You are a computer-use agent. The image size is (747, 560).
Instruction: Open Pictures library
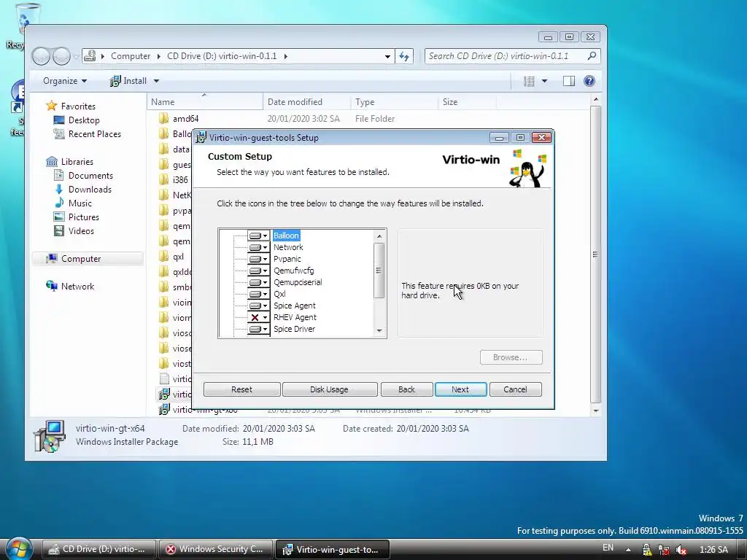click(83, 217)
